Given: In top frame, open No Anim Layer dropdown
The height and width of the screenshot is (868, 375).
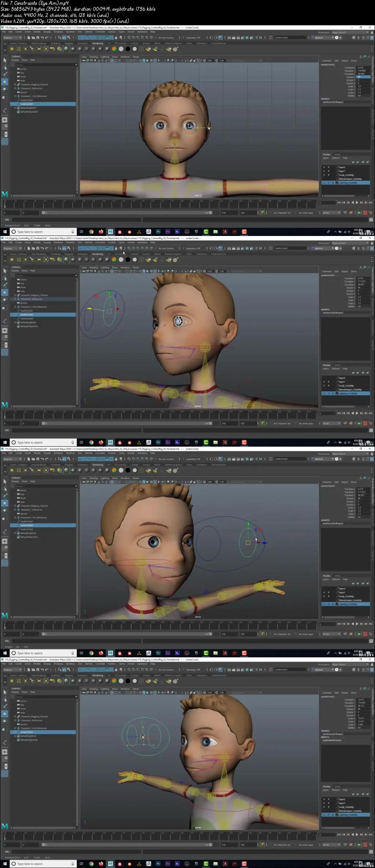Looking at the screenshot, I should point(306,213).
